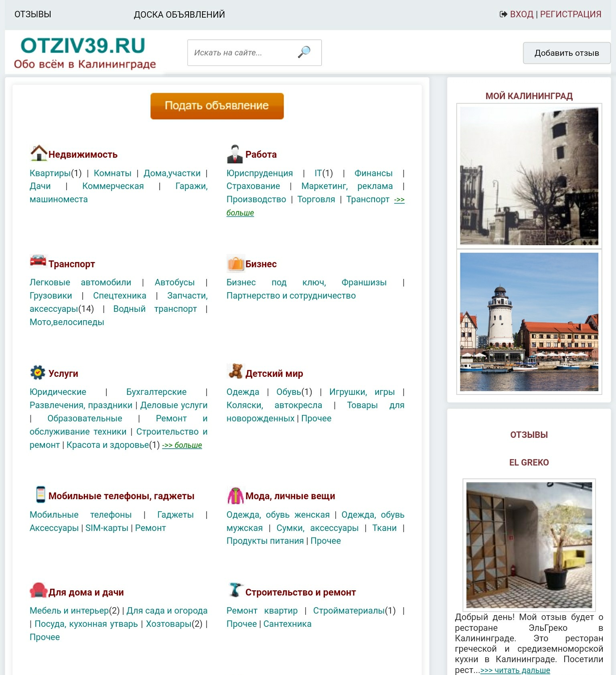Open the ОТЗЫВЫ menu item
Viewport: 616px width, 675px height.
(33, 14)
